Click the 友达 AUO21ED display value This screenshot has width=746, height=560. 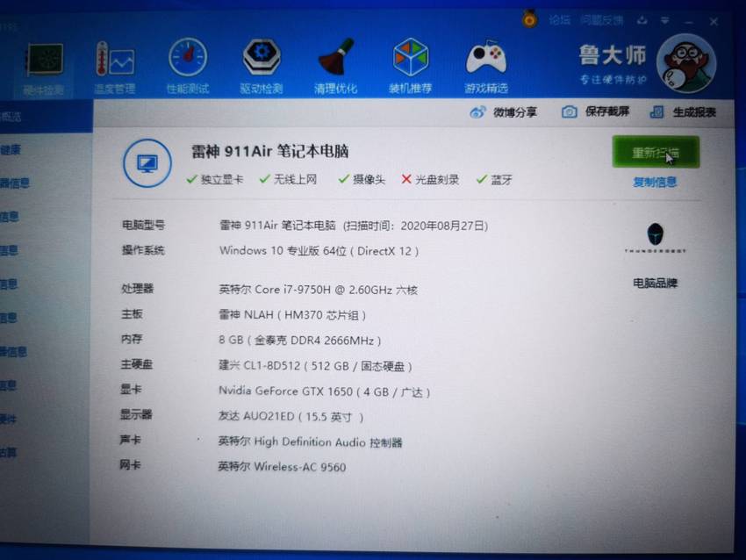pos(291,417)
